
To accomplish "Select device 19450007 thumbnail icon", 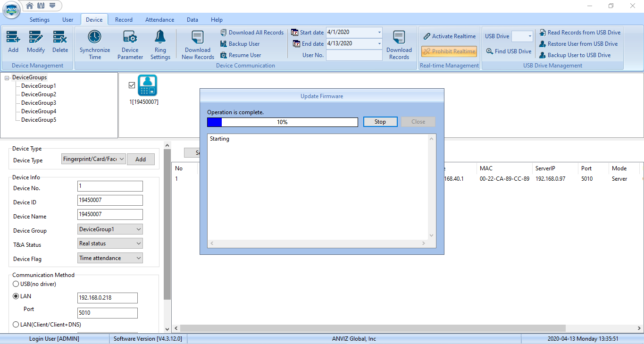I will tap(147, 85).
